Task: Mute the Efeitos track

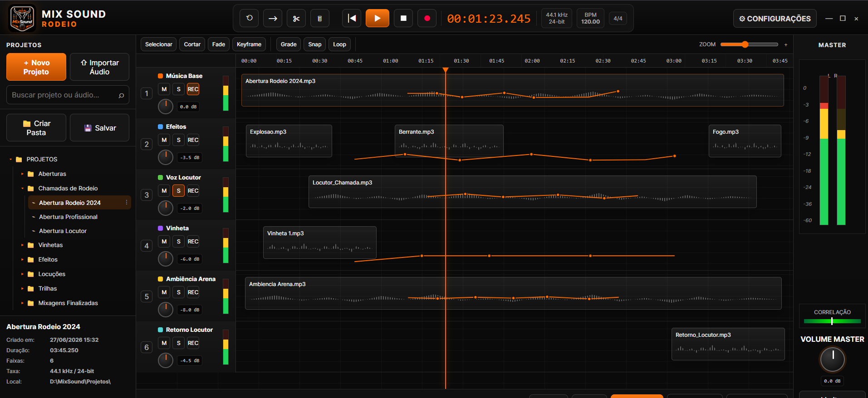Action: pyautogui.click(x=164, y=140)
